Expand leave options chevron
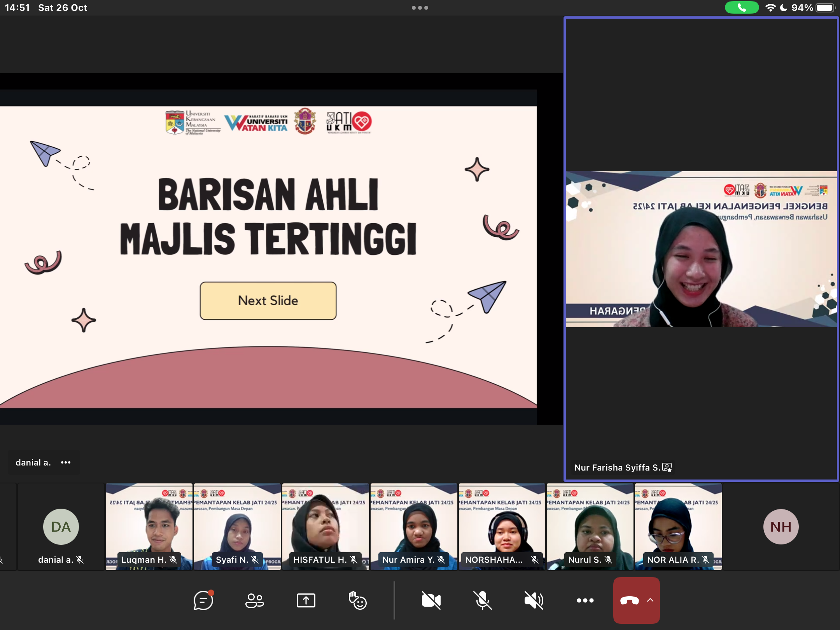This screenshot has height=630, width=840. click(650, 600)
